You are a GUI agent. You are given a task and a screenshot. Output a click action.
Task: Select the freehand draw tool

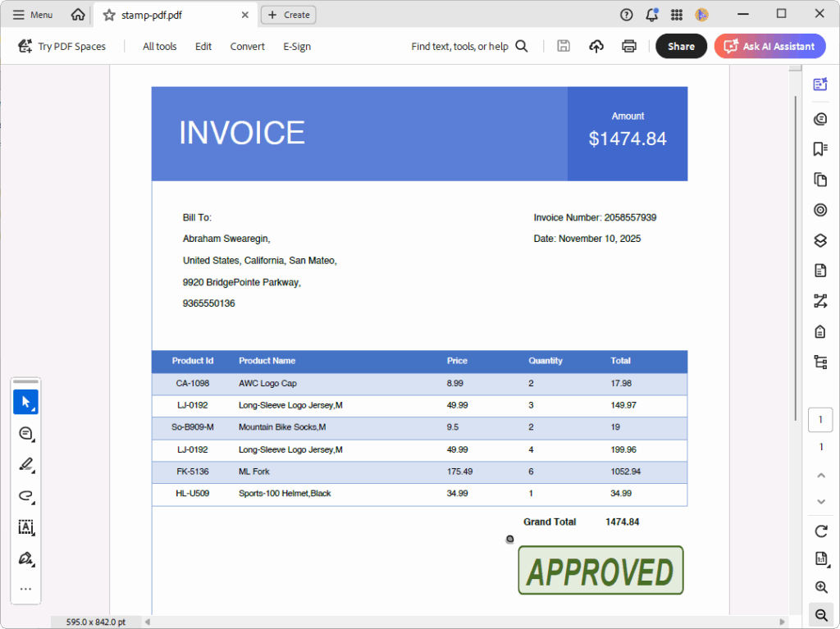[x=25, y=496]
